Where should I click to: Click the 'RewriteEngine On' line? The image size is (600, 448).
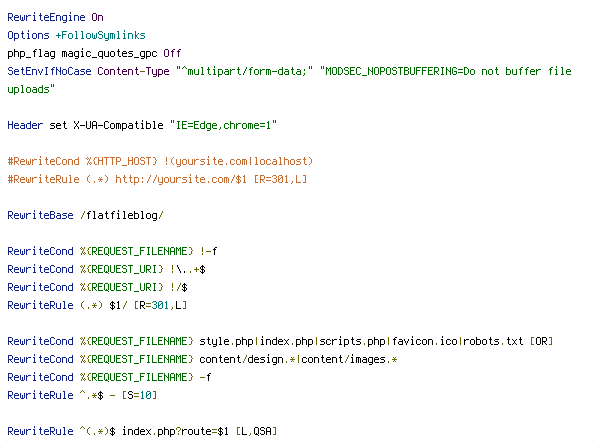(55, 17)
